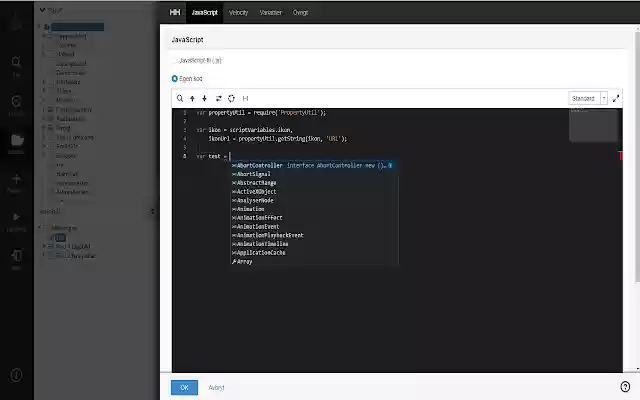This screenshot has width=640, height=400.
Task: Choose AbstractRange from autocomplete list
Action: (x=314, y=183)
